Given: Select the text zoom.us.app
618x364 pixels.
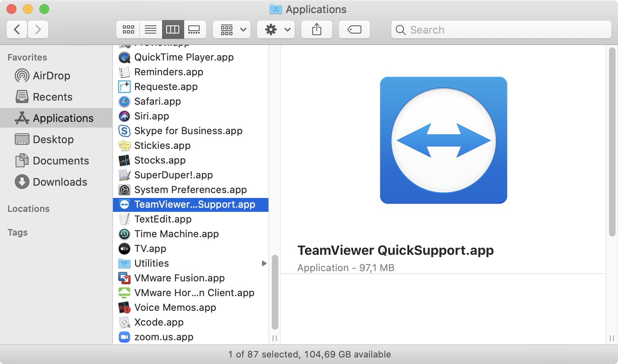Looking at the screenshot, I should (164, 337).
